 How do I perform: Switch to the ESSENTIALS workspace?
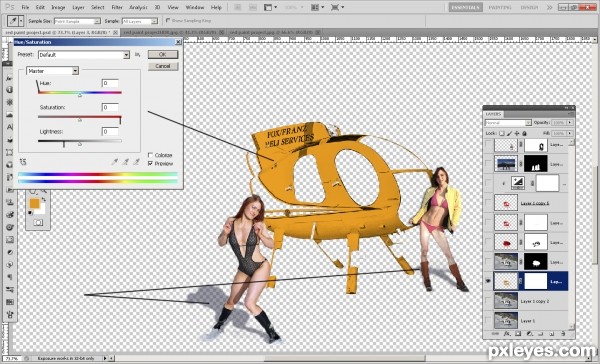(466, 7)
